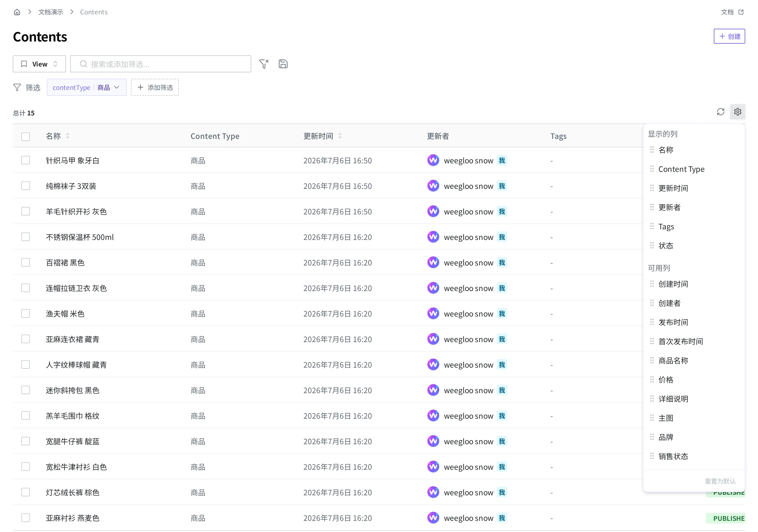Viewport: 758px width, 532px height.
Task: Grab drag handle for 品牌 column
Action: click(652, 437)
